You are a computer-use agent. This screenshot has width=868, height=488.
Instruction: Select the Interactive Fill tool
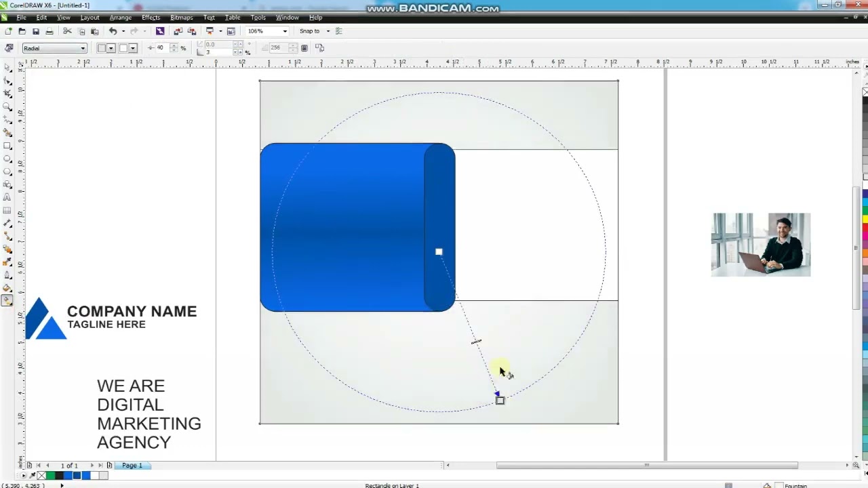pos(7,300)
